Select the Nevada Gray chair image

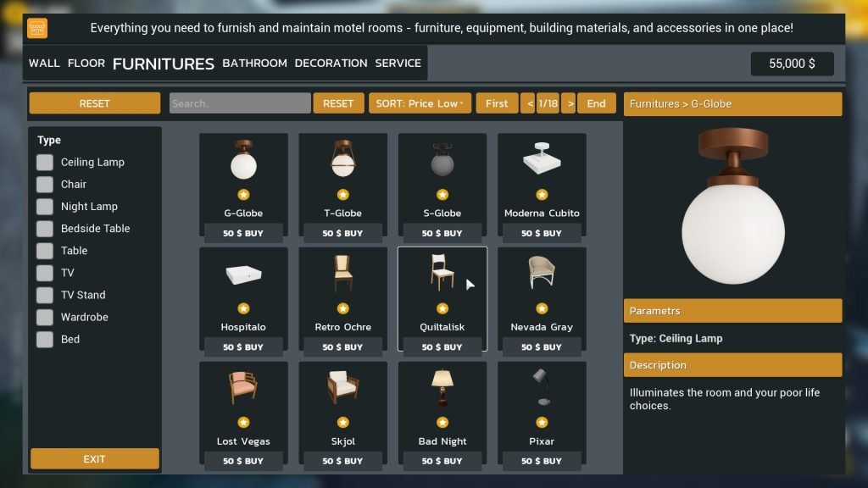tap(541, 274)
